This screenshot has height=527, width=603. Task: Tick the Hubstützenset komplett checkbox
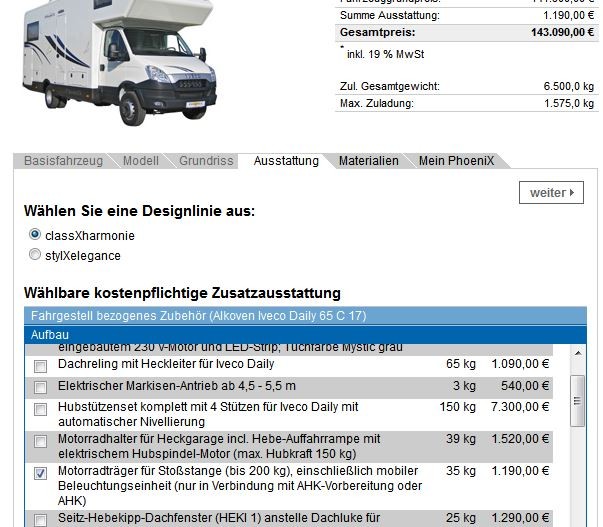click(41, 410)
